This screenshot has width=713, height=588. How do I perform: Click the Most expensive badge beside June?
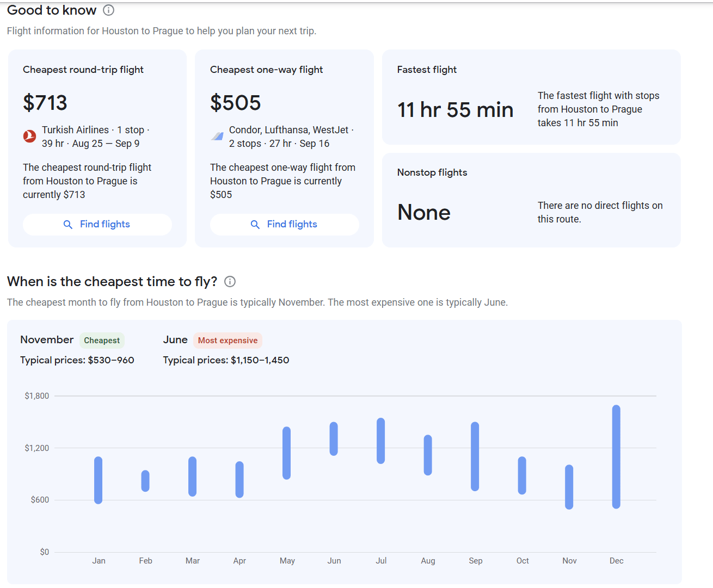coord(228,340)
